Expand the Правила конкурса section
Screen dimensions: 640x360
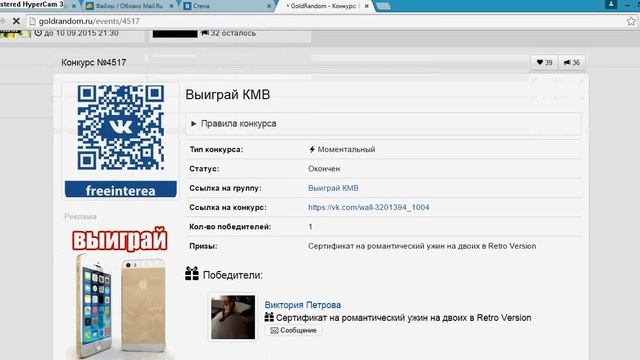pyautogui.click(x=383, y=124)
